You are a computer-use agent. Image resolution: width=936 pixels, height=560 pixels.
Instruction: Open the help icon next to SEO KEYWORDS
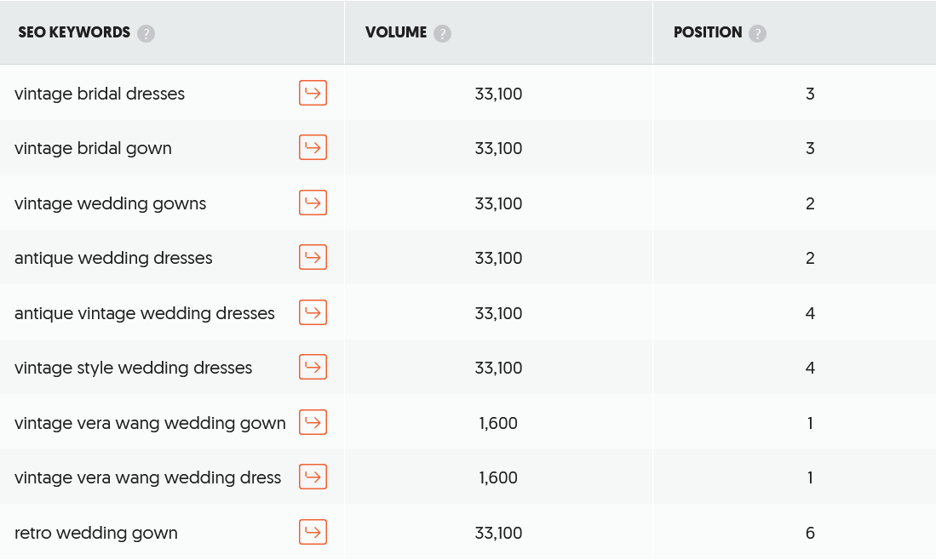click(x=146, y=32)
